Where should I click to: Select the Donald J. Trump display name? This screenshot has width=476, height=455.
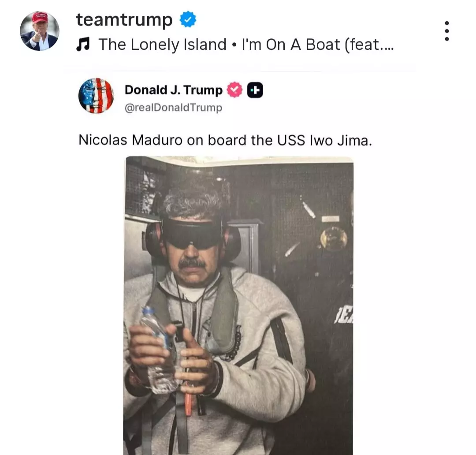[174, 90]
